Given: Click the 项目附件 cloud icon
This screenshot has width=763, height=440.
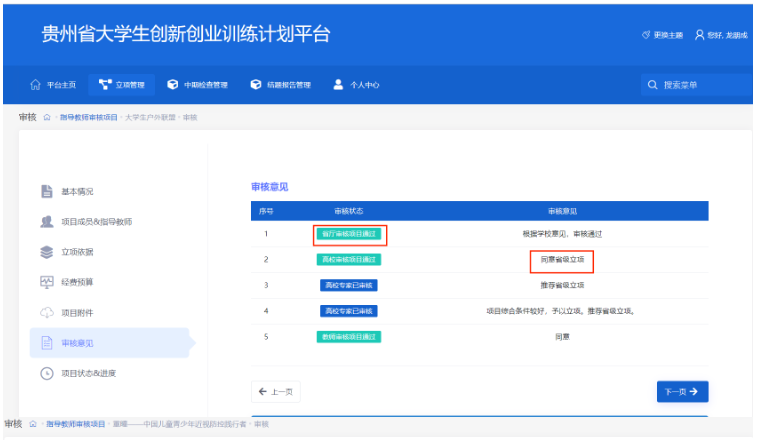Looking at the screenshot, I should [x=46, y=313].
